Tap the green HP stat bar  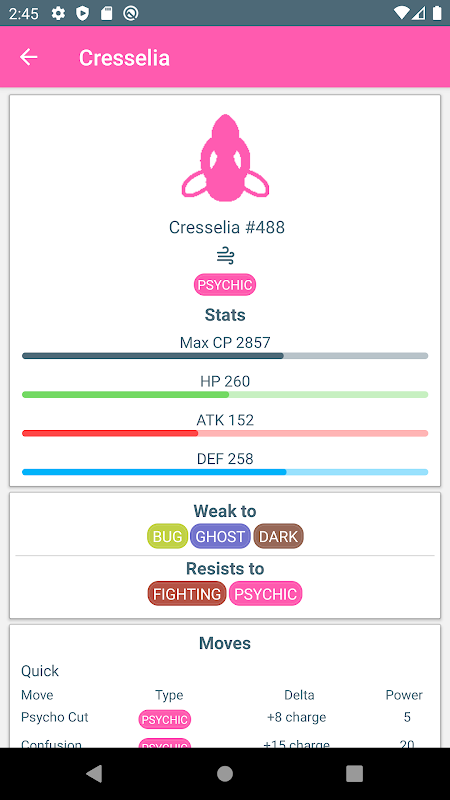click(x=225, y=394)
